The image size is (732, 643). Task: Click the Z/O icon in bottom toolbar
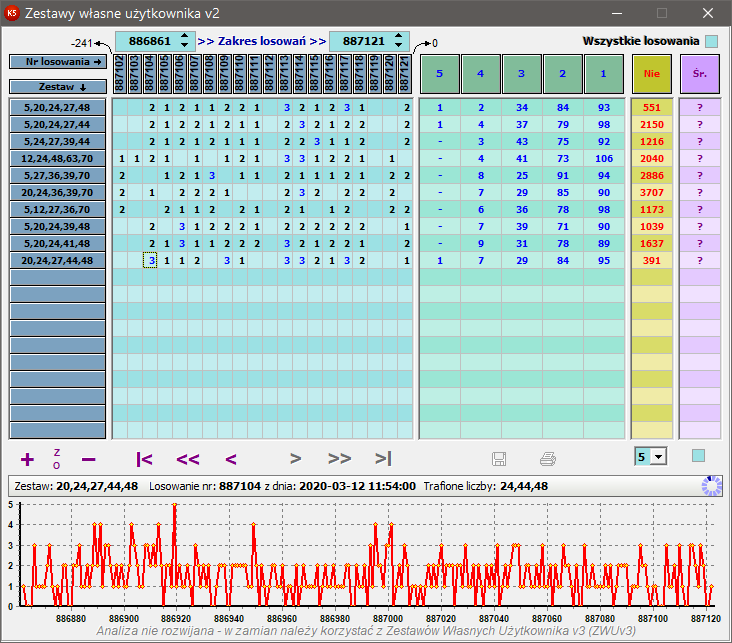click(56, 459)
